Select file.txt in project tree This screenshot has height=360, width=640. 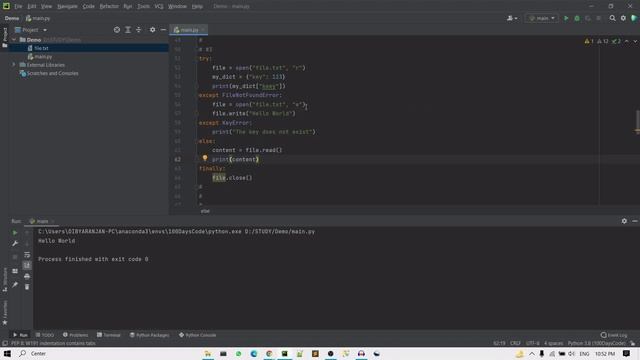point(41,48)
